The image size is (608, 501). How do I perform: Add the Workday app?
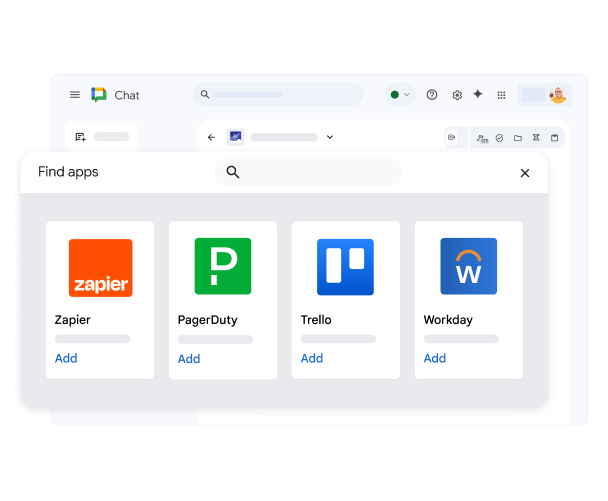[435, 358]
